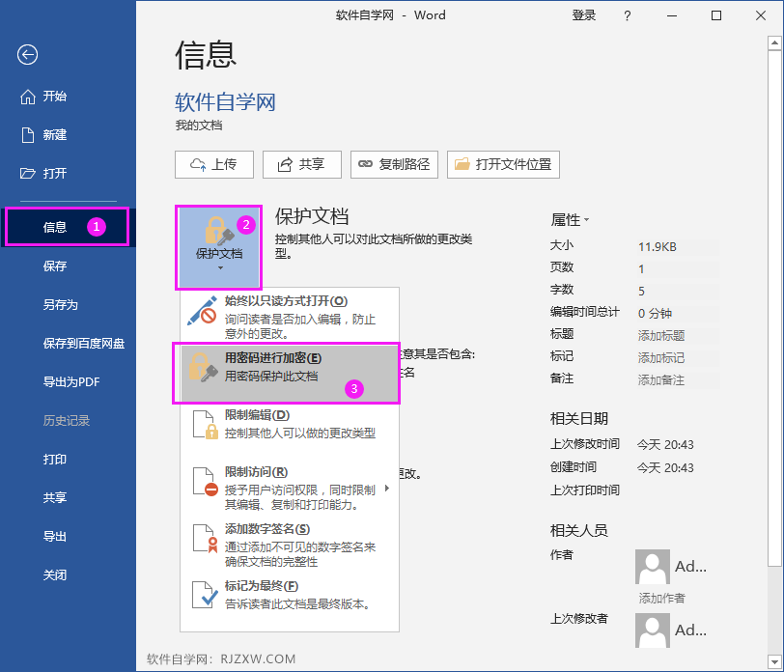
Task: Click the 打开文件位置 button
Action: [x=506, y=164]
